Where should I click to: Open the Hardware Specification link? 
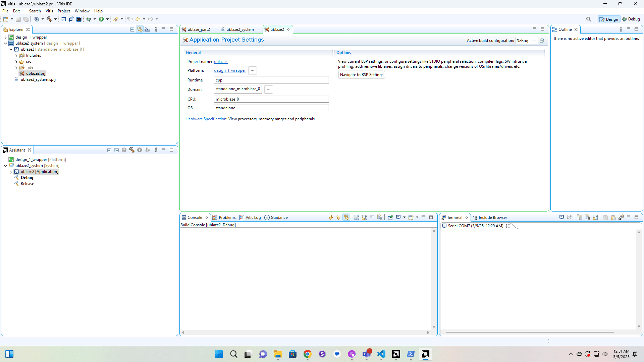[206, 119]
